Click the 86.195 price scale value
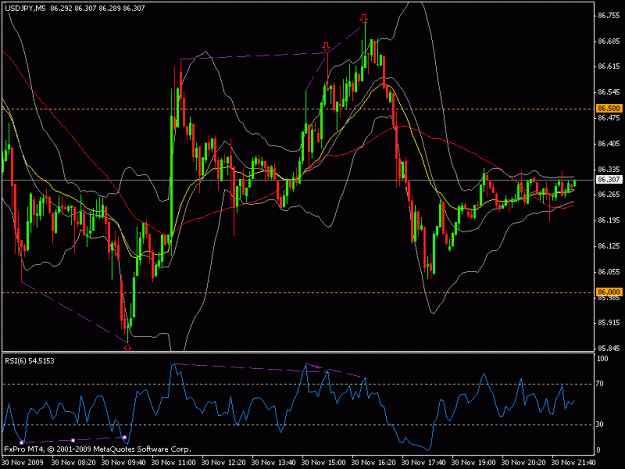625x469 pixels. pyautogui.click(x=609, y=220)
